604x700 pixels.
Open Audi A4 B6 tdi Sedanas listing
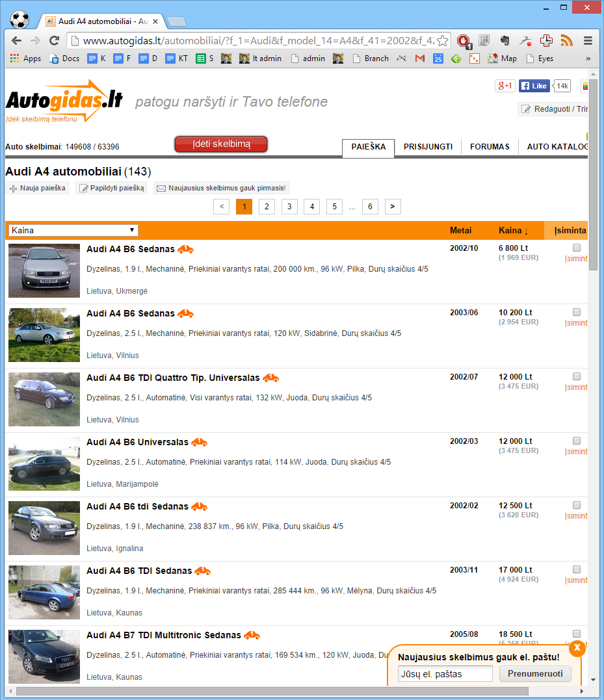(137, 506)
